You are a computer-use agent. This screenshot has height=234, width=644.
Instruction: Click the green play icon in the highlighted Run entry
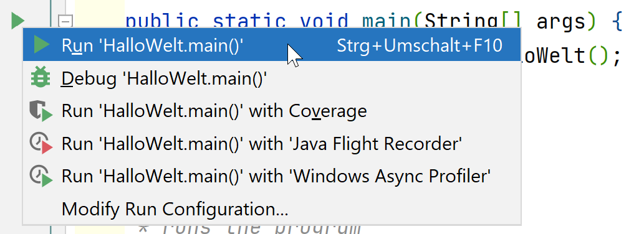[x=42, y=45]
